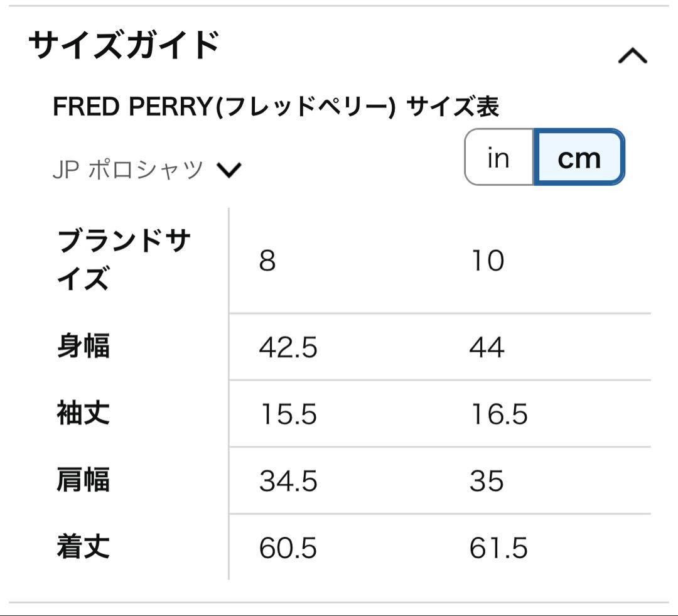
Task: Click the 61.5 garment length value
Action: coord(498,548)
